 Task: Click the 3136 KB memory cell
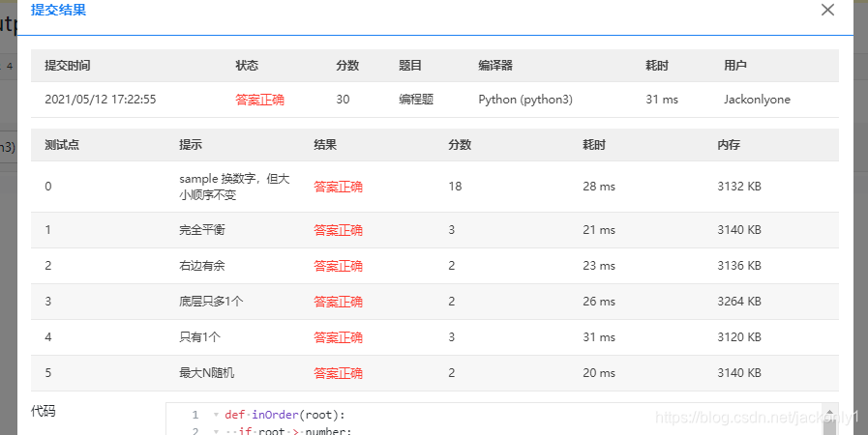[739, 266]
